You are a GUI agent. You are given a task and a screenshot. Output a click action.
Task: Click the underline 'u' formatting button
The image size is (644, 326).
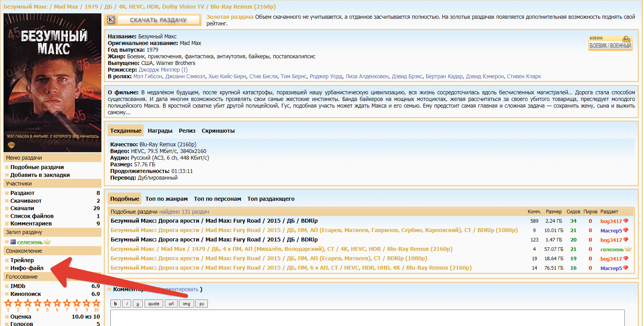(x=137, y=304)
